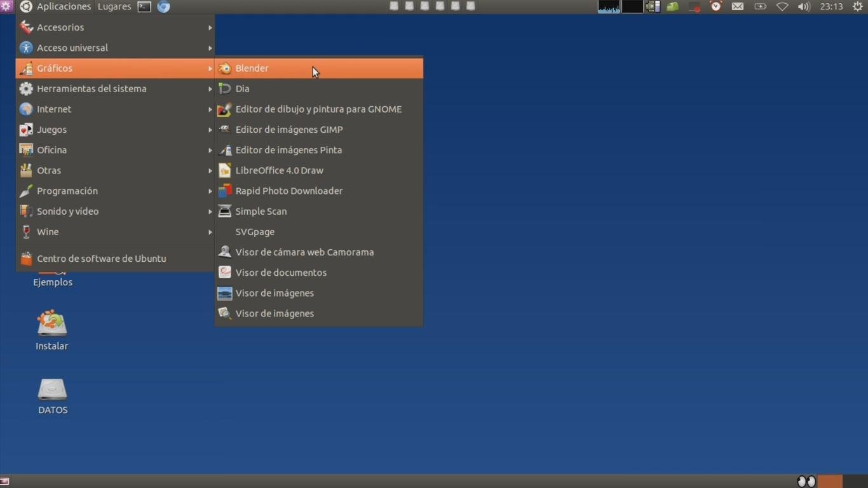Open the sound volume indicator

[804, 7]
